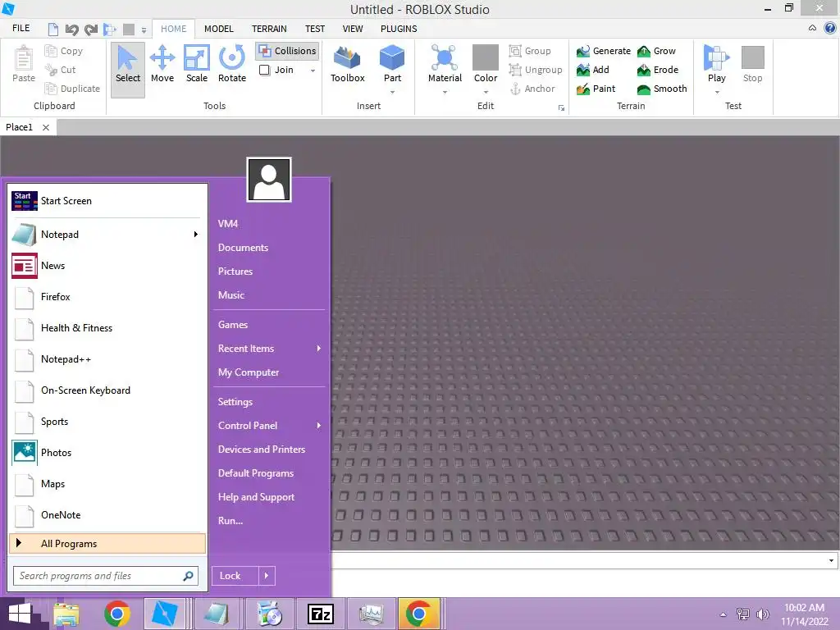Switch to the TEST ribbon tab
Screen dimensions: 840x630
[x=314, y=29]
